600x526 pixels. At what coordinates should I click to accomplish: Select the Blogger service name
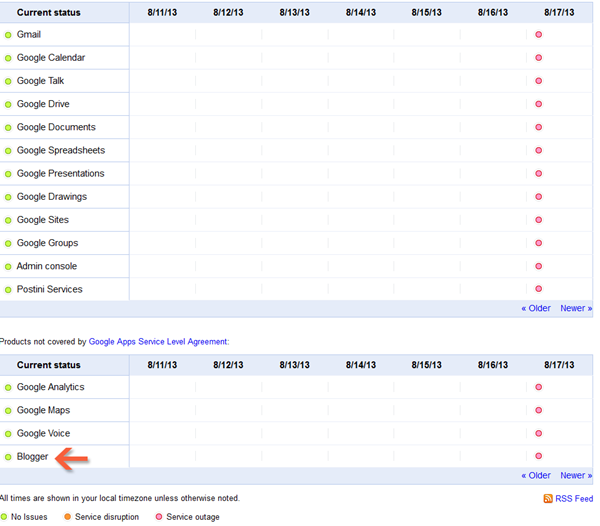point(32,456)
